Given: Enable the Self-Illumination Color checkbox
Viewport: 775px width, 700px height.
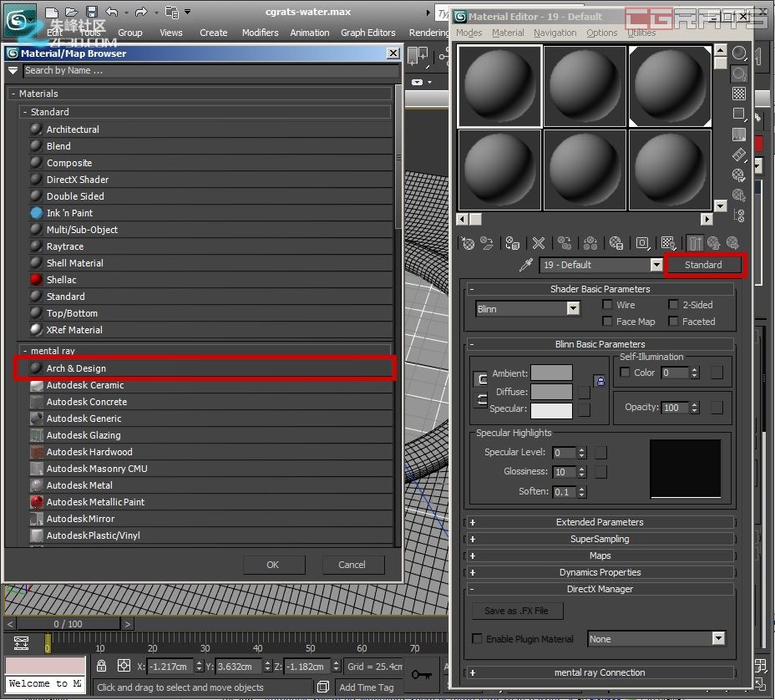Looking at the screenshot, I should (625, 373).
